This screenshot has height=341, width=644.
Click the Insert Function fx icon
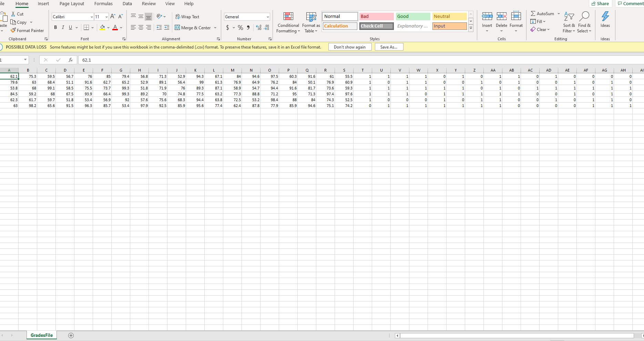71,60
